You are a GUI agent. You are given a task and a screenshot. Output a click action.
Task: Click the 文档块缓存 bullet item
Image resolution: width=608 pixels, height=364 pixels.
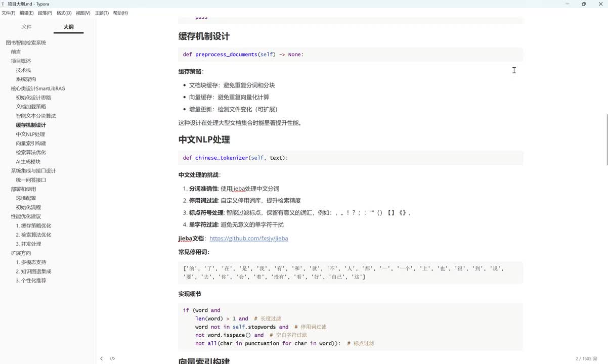click(232, 85)
